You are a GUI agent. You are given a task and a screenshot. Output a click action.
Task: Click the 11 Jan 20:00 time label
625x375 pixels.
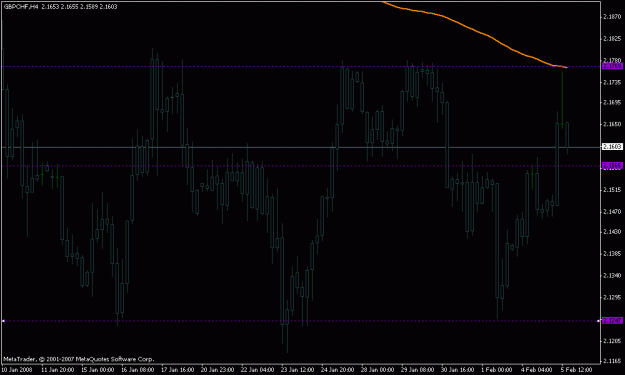click(58, 370)
